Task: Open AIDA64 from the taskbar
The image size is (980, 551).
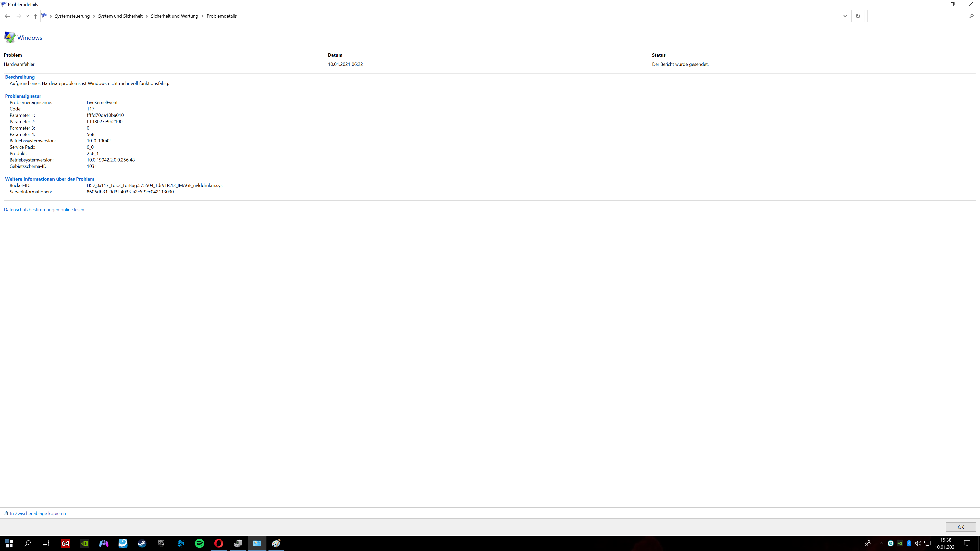Action: tap(65, 543)
